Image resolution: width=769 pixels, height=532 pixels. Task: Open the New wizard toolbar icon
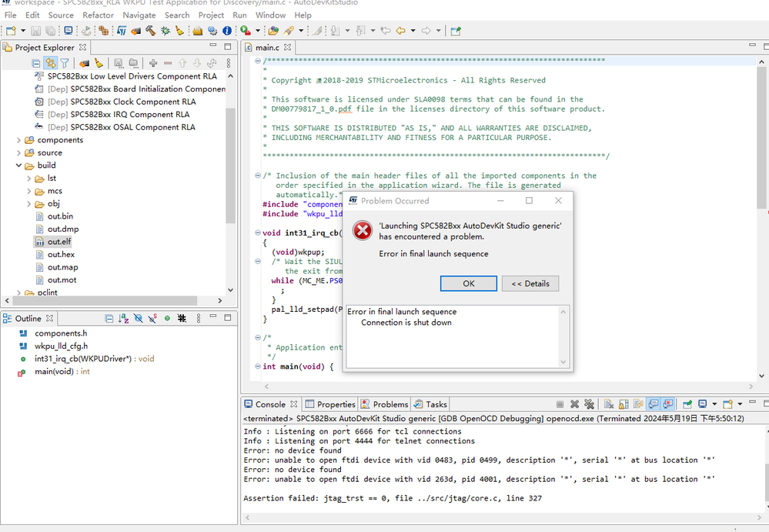(11, 31)
